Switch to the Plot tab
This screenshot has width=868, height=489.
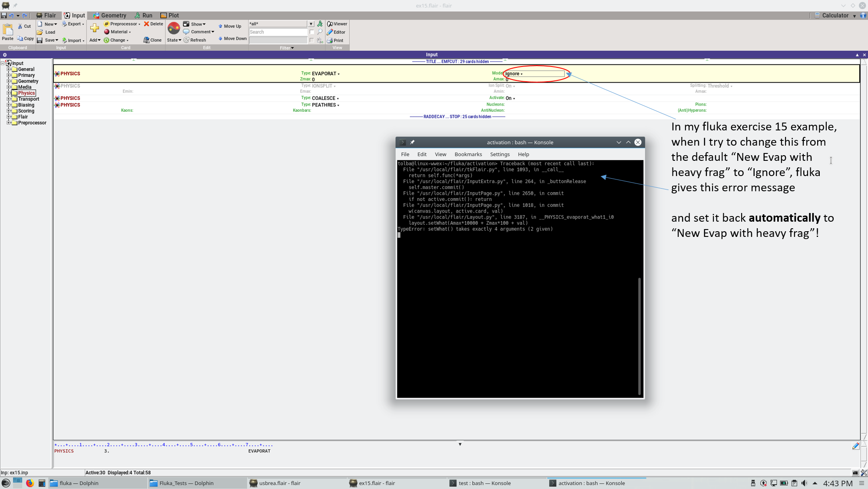pyautogui.click(x=169, y=15)
